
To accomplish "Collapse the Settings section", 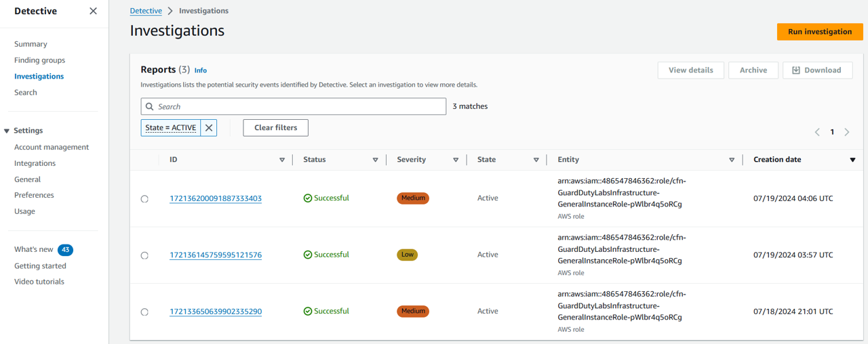I will pyautogui.click(x=7, y=131).
